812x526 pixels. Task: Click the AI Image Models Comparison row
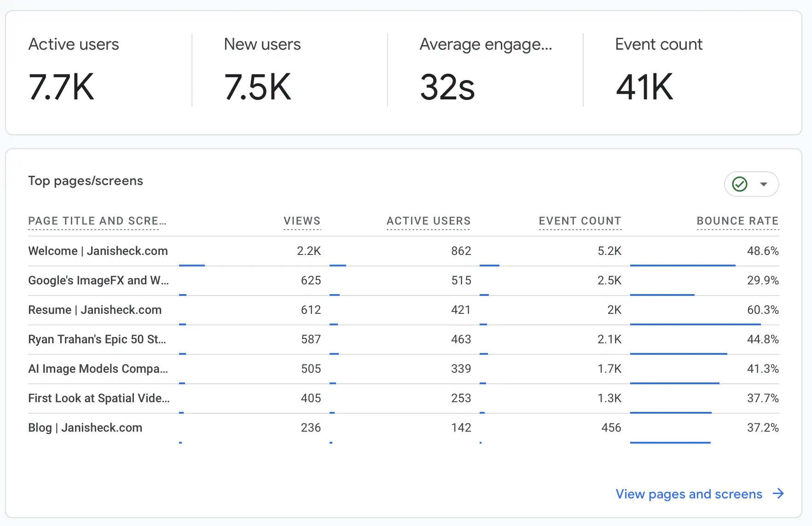click(x=98, y=369)
